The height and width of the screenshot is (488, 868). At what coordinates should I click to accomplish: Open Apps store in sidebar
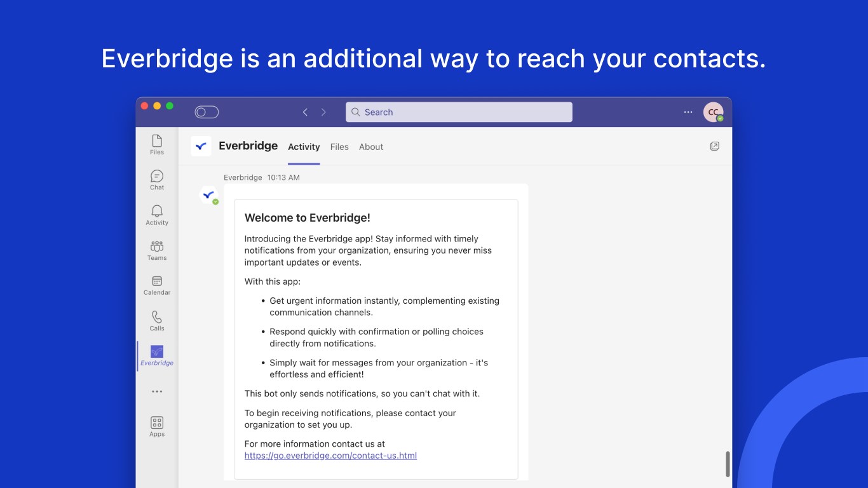coord(157,426)
